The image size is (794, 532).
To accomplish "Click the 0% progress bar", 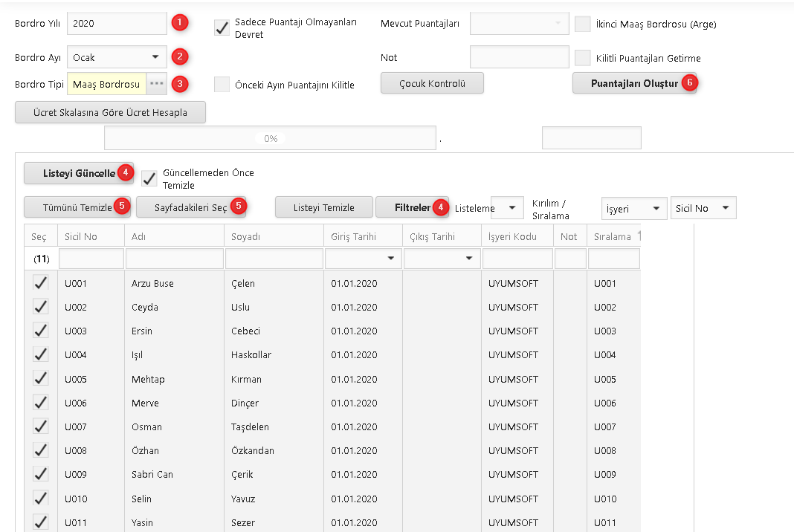I will point(270,138).
